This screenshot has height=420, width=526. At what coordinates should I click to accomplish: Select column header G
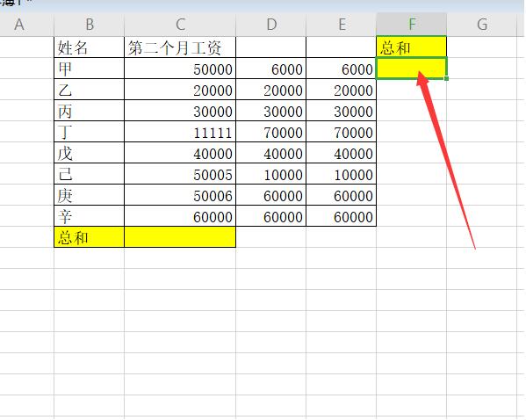(482, 25)
